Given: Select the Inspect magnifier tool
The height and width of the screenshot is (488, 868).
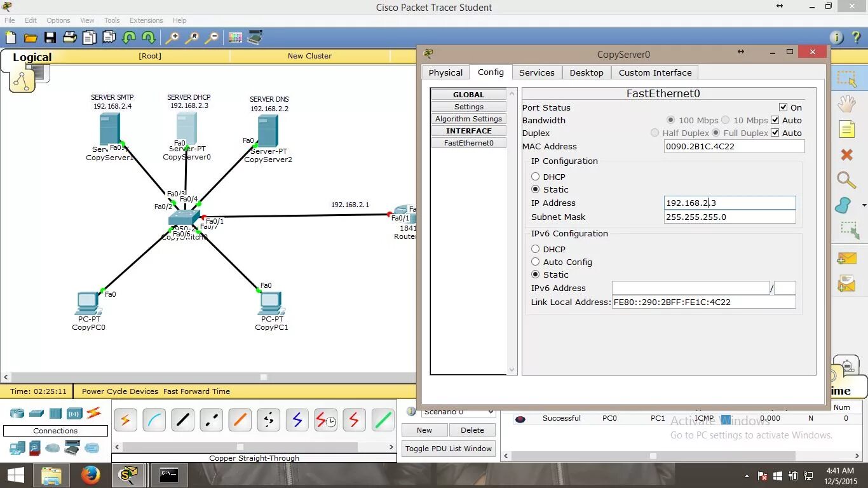Looking at the screenshot, I should point(846,180).
